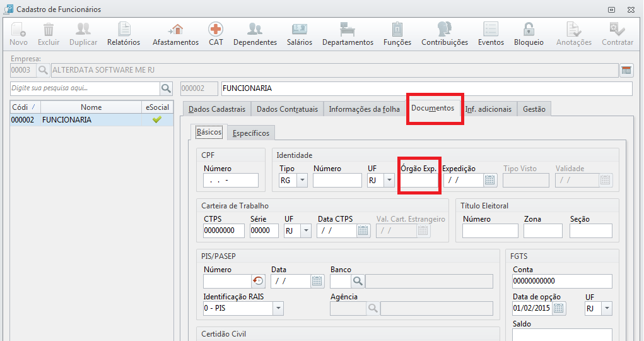Expand the Identidade Tipo RG dropdown
Viewport: 644px width, 341px height.
click(302, 180)
